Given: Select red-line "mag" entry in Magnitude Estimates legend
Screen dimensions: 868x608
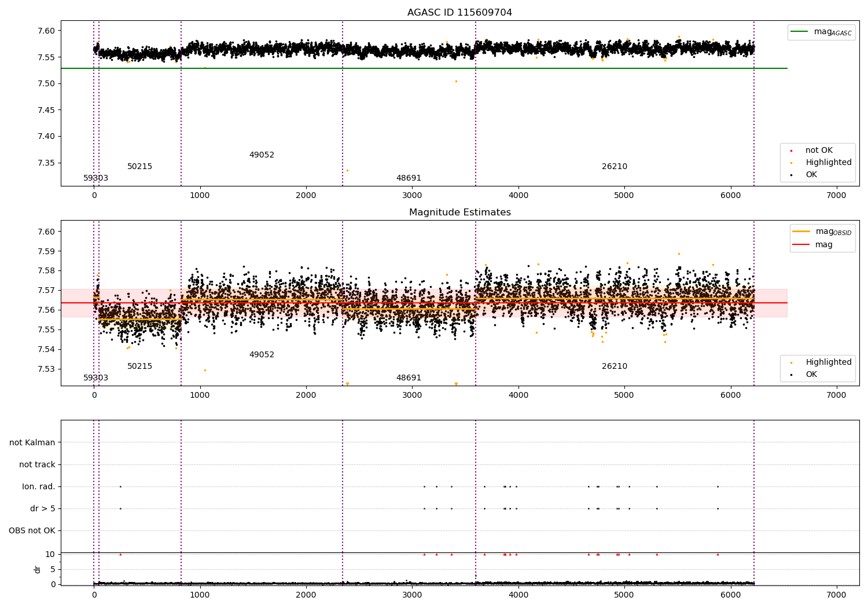Looking at the screenshot, I should pos(812,245).
